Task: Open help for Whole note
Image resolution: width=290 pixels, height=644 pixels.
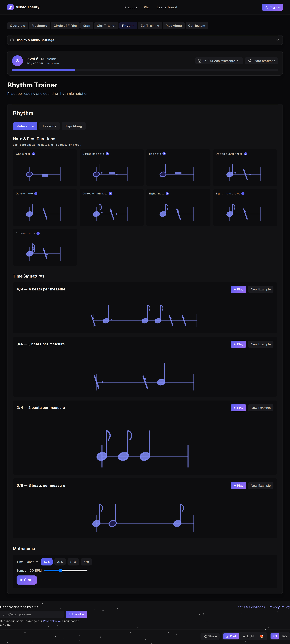Action: [33, 154]
